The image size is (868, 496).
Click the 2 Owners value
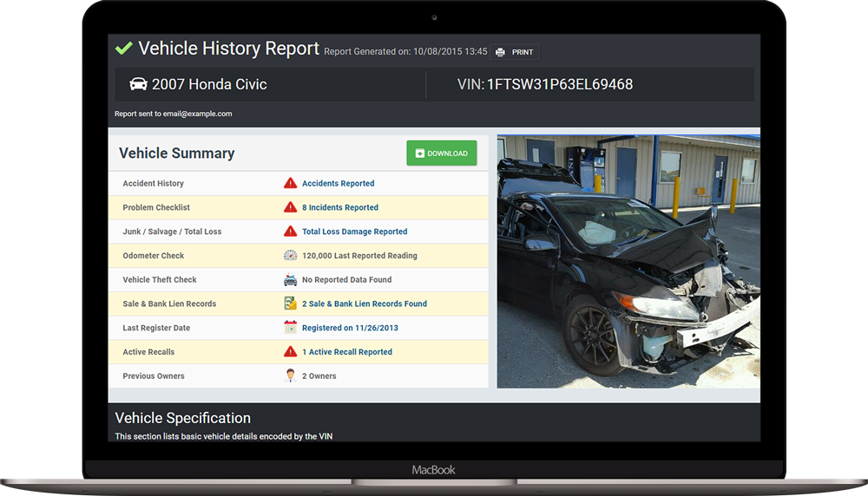coord(319,376)
